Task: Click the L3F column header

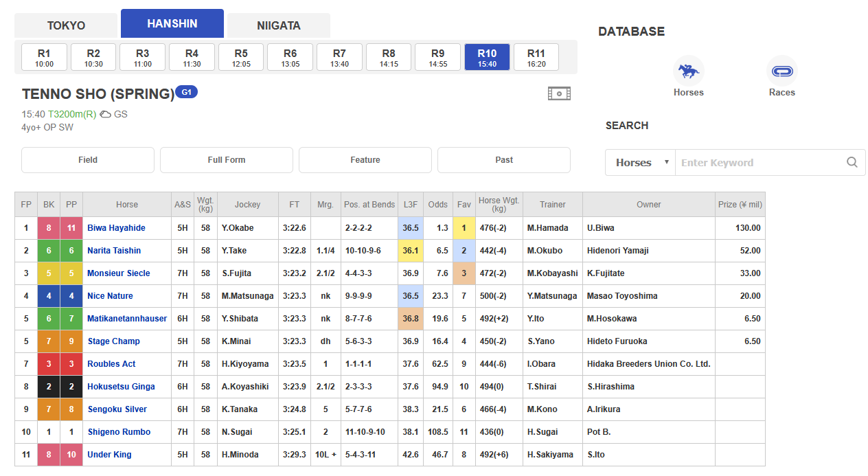Action: pyautogui.click(x=411, y=205)
